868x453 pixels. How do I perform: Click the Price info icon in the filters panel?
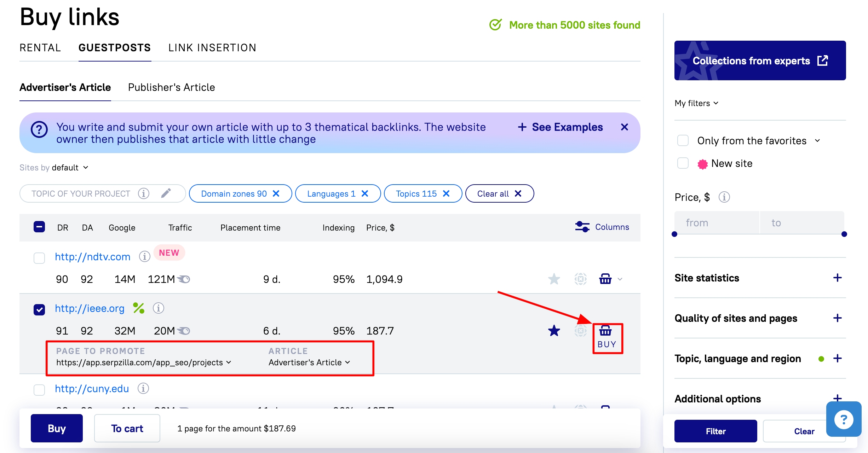724,197
